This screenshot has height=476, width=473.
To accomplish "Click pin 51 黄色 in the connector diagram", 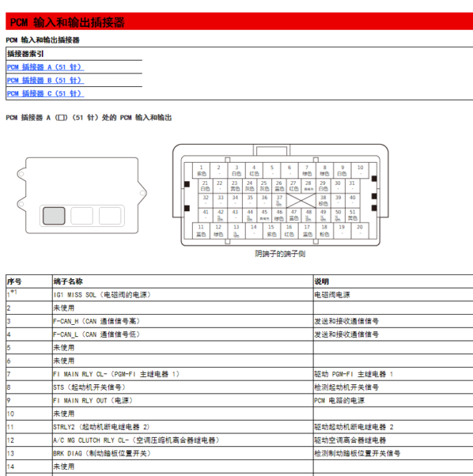I will point(353,215).
